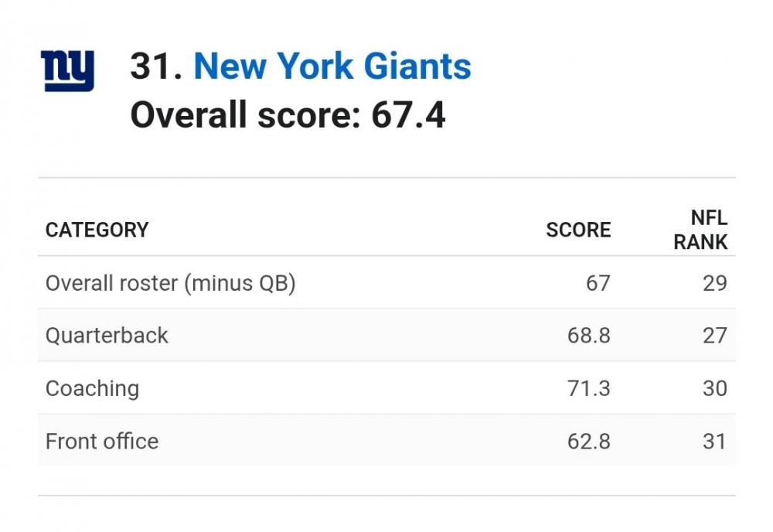Select the Front office row label

102,442
